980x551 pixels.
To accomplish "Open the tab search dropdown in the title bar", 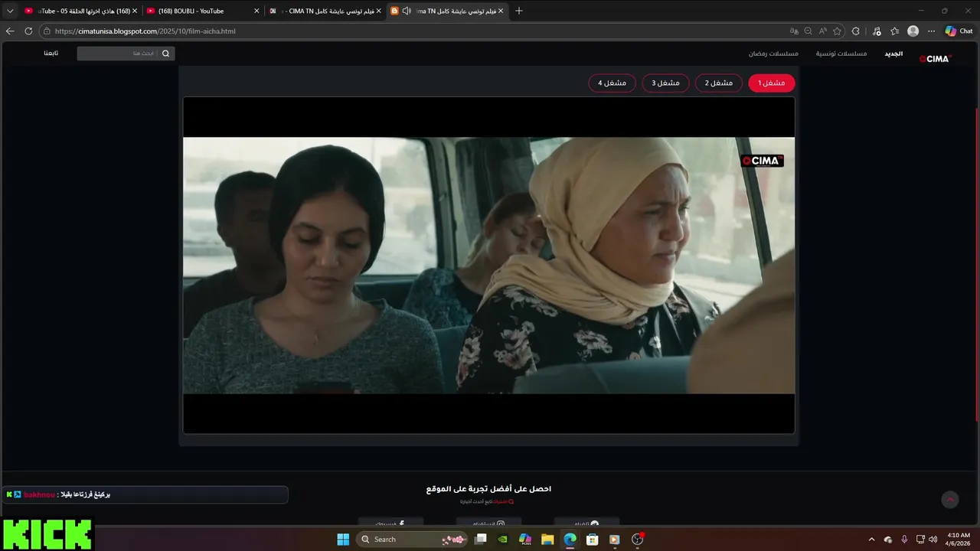I will [10, 11].
